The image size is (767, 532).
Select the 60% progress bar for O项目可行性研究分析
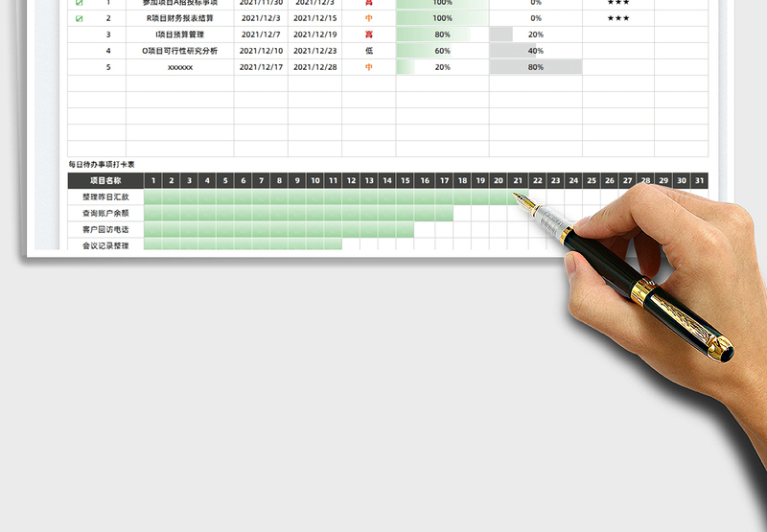click(x=441, y=51)
